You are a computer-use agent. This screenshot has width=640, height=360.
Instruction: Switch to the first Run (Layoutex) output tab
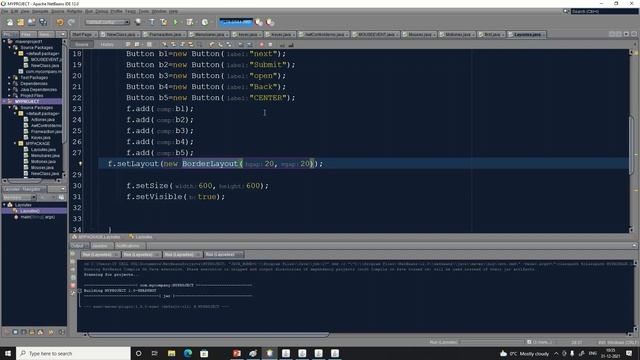tap(100, 254)
